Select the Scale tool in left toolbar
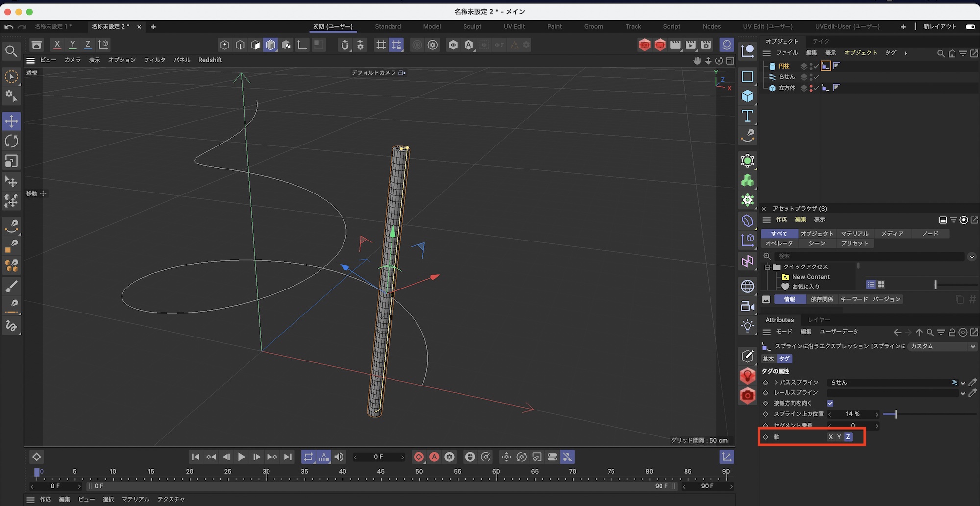The height and width of the screenshot is (506, 980). point(11,161)
